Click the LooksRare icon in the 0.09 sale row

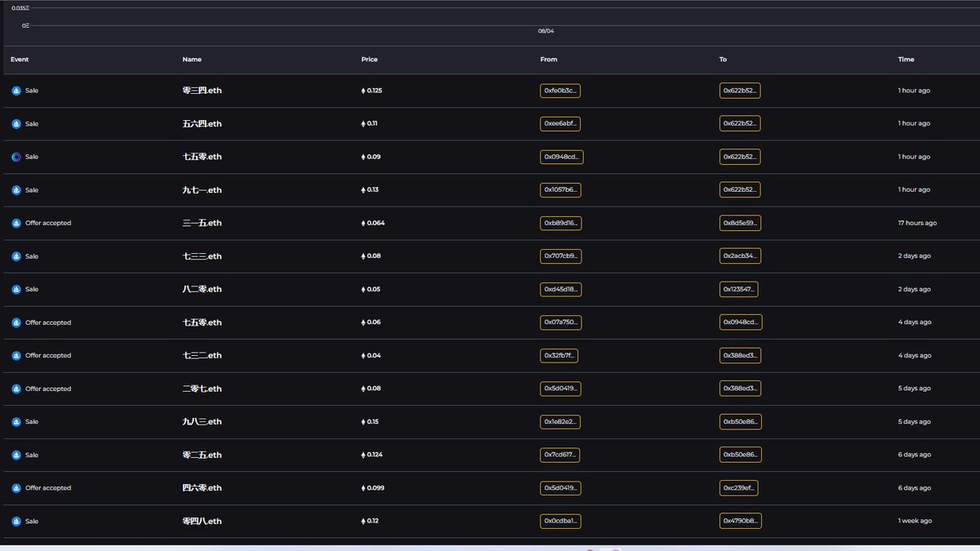pos(16,157)
